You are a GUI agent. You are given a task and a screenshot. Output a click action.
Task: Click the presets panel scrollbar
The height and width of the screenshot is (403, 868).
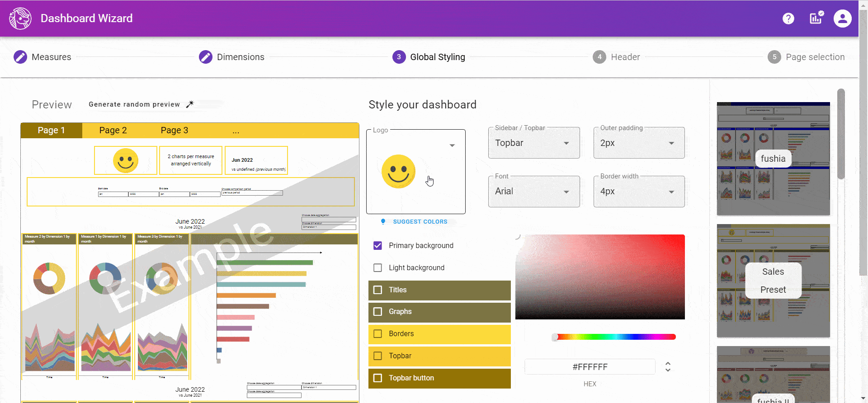point(841,134)
